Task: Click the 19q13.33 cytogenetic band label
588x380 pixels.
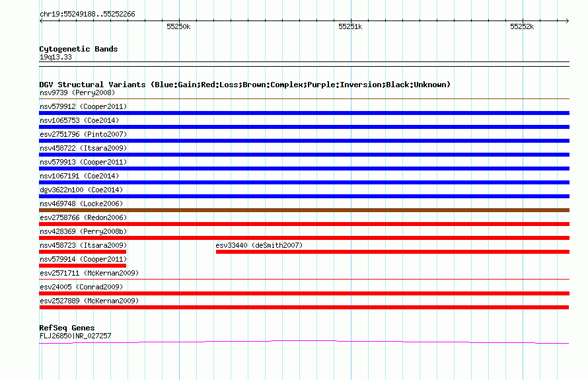Action: tap(55, 57)
